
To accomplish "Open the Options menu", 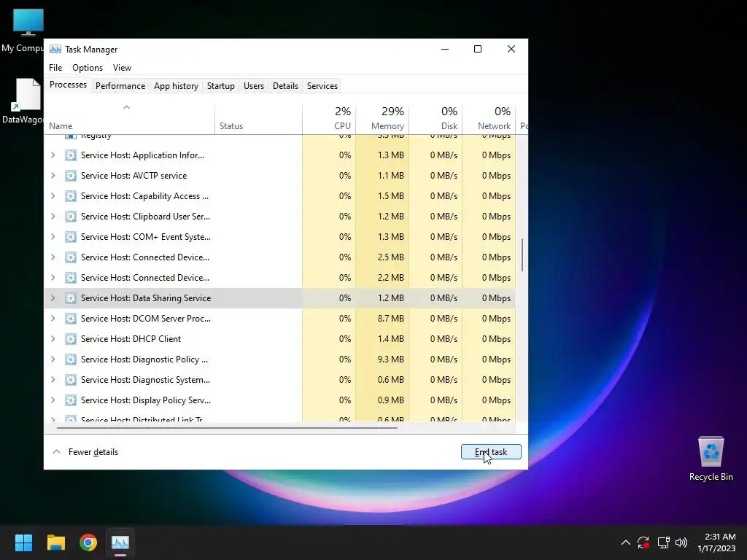I will (x=88, y=68).
